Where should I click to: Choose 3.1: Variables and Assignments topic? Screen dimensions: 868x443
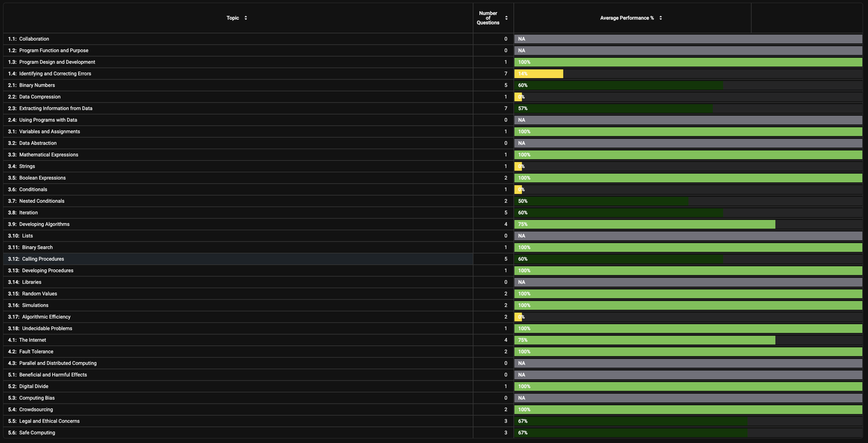tap(44, 131)
